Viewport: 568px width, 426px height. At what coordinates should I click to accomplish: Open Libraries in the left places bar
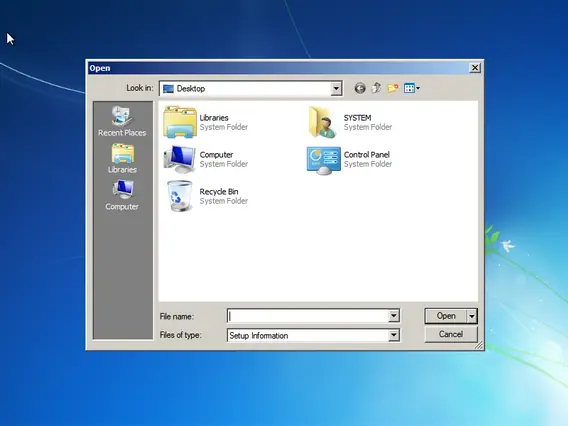pos(122,159)
